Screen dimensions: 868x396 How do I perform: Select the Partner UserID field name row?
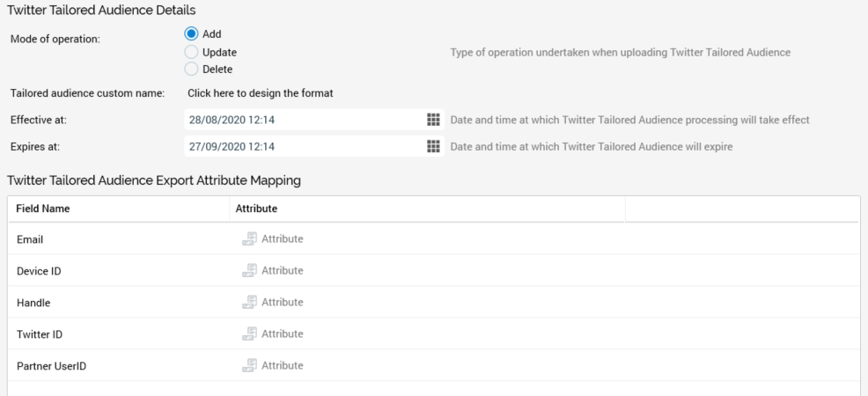coord(50,365)
